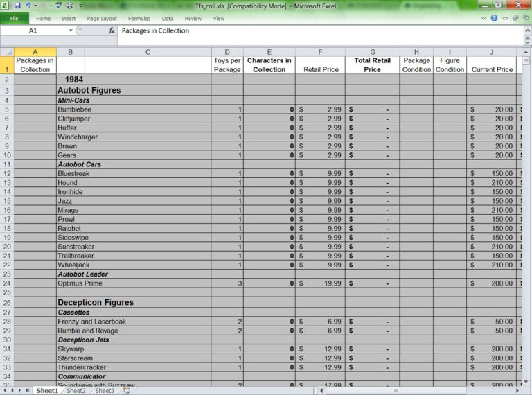Go to the first sheet with navigation arrow
Viewport: 532px width, 395px height.
(5, 391)
